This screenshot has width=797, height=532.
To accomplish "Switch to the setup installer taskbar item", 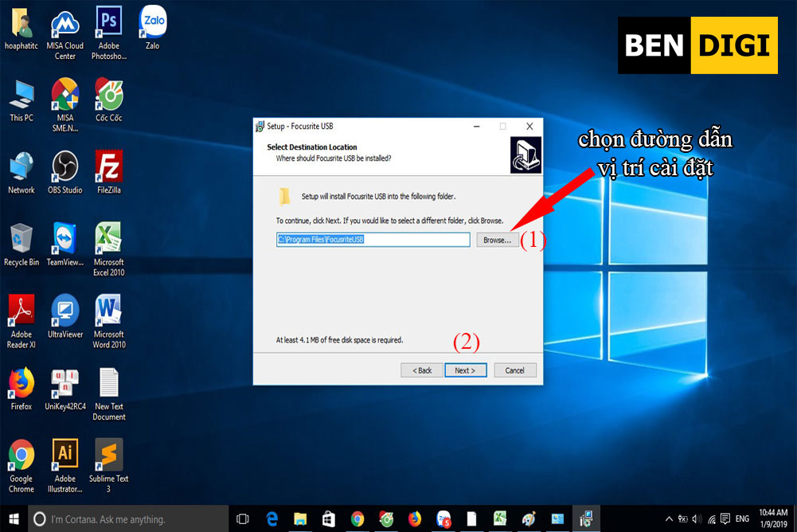I will click(586, 518).
